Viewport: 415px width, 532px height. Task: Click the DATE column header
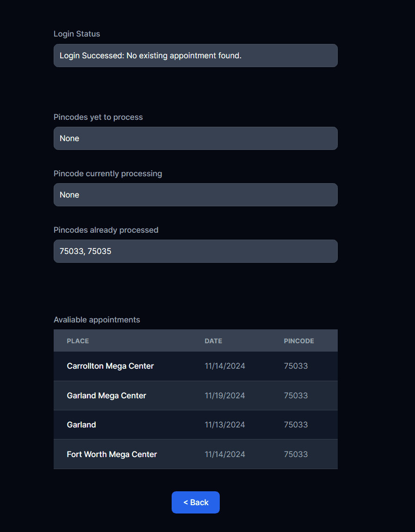213,341
